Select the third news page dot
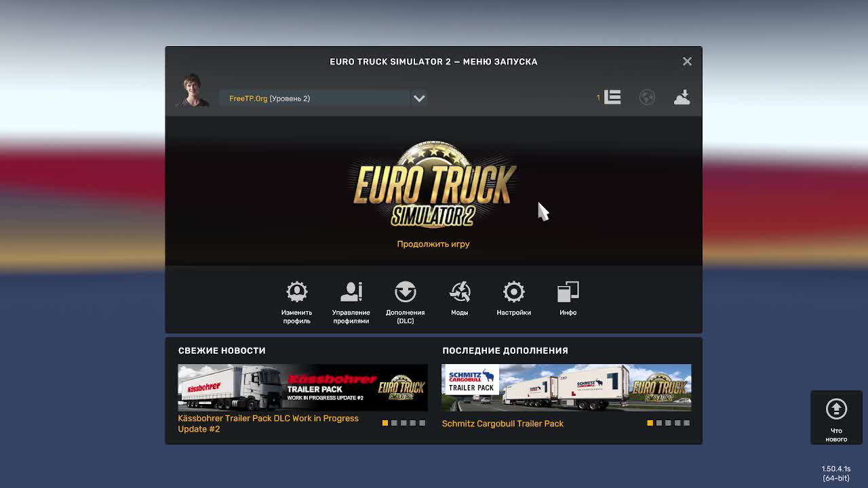This screenshot has height=488, width=868. [403, 423]
